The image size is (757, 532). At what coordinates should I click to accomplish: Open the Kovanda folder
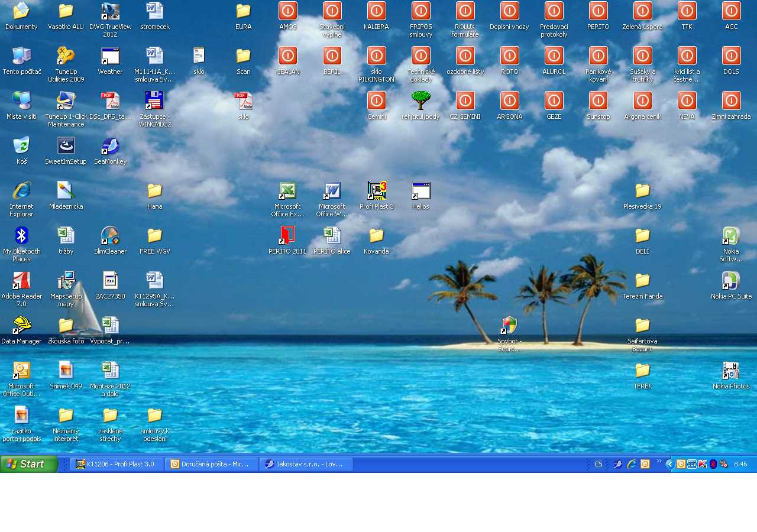click(x=376, y=236)
